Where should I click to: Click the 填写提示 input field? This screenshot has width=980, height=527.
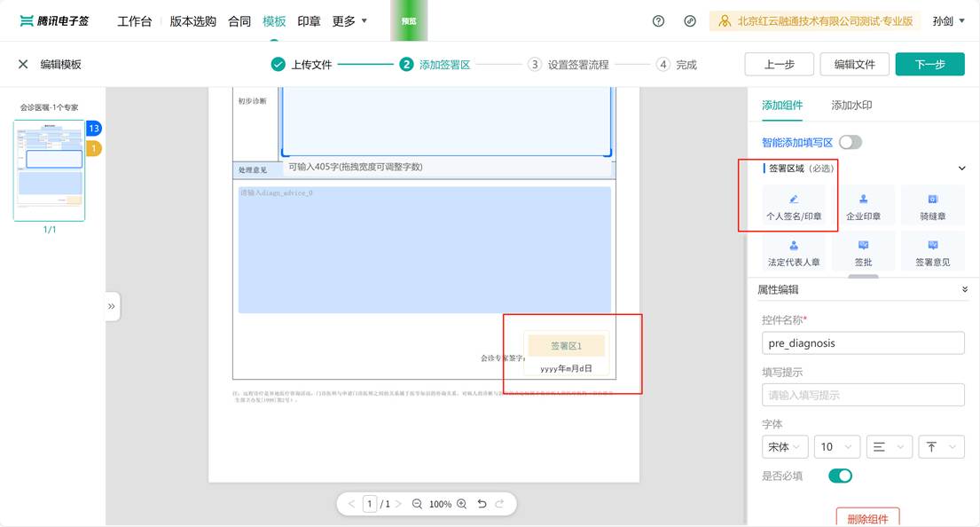pos(862,396)
